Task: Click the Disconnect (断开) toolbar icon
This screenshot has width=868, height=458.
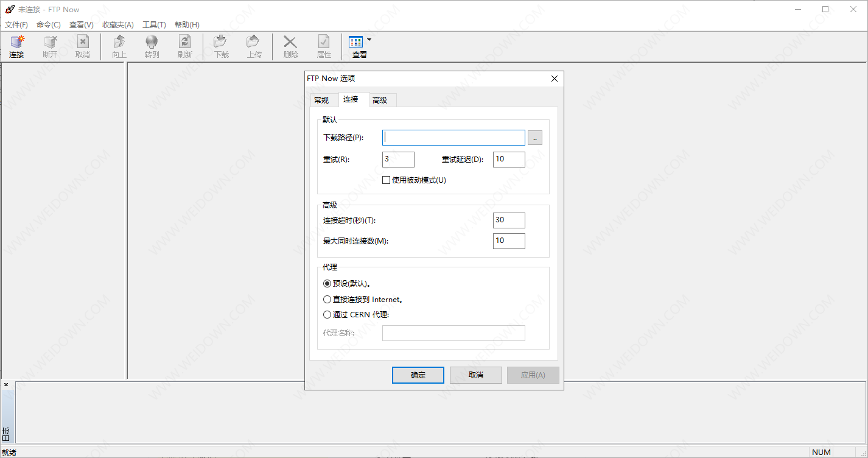Action: pos(51,41)
